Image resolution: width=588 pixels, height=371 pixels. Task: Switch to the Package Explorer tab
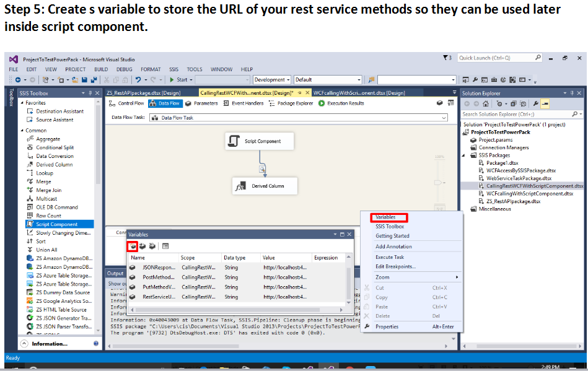coord(291,103)
